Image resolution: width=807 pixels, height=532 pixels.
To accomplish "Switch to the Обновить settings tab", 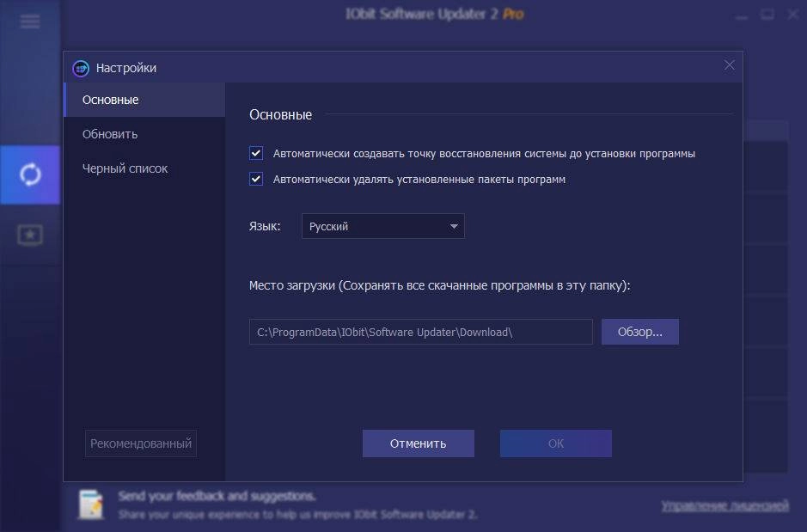I will tap(144, 134).
